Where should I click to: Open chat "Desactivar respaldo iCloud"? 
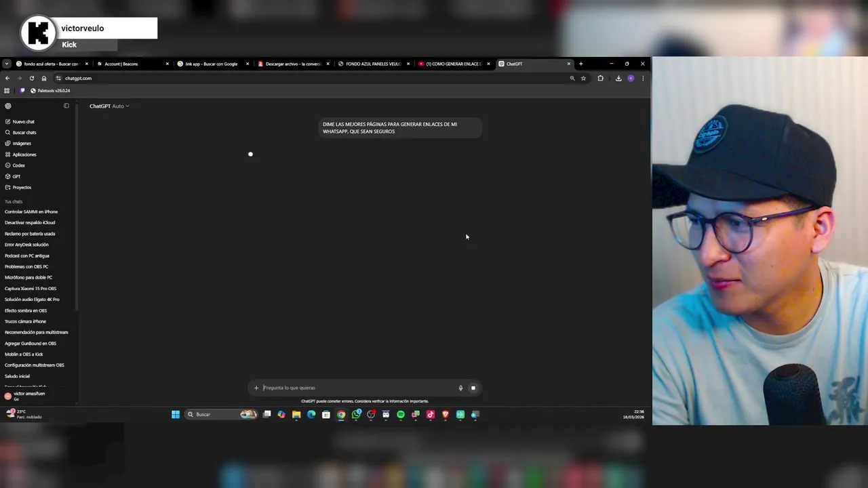click(30, 222)
